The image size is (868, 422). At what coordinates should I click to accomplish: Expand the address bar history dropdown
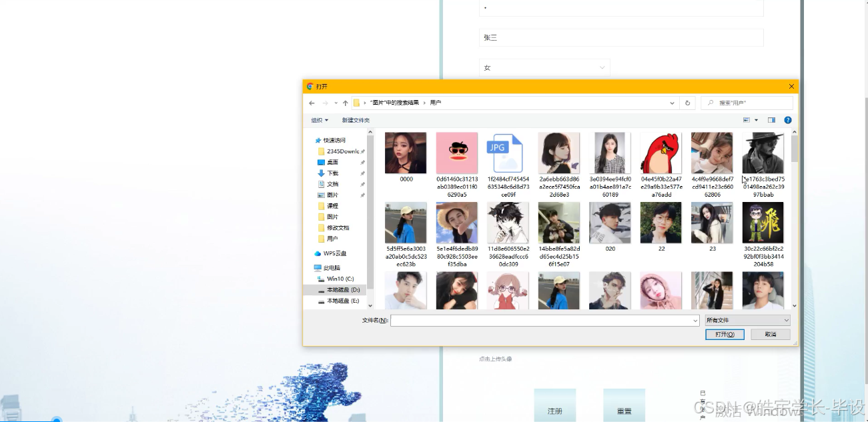(672, 103)
